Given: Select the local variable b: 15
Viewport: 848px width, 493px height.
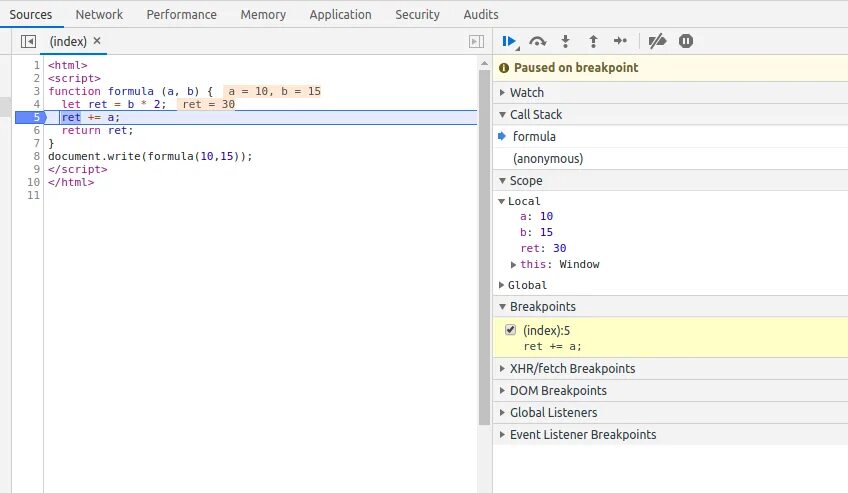Looking at the screenshot, I should pyautogui.click(x=536, y=232).
